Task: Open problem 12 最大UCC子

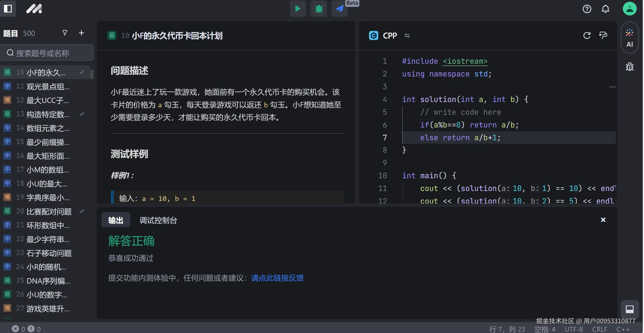Action: pyautogui.click(x=45, y=100)
